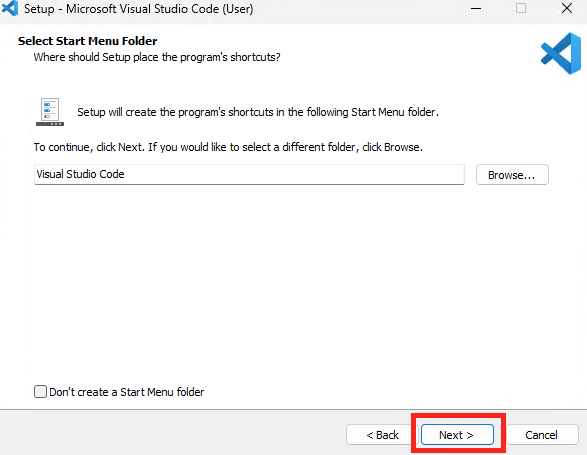The image size is (587, 455).
Task: Click the "Setup will create the program's shortcuts" text
Action: pyautogui.click(x=258, y=112)
